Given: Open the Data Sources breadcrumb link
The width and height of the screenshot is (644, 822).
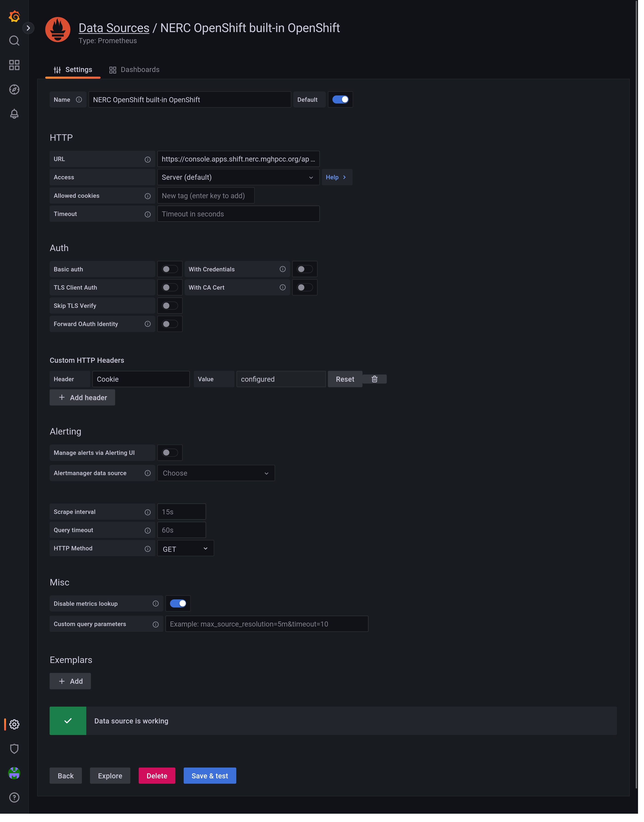Looking at the screenshot, I should pyautogui.click(x=115, y=28).
